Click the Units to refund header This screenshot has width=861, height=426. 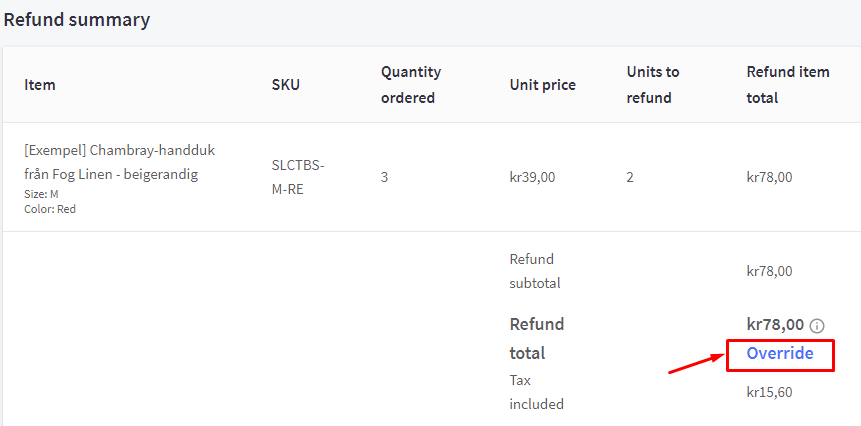652,85
